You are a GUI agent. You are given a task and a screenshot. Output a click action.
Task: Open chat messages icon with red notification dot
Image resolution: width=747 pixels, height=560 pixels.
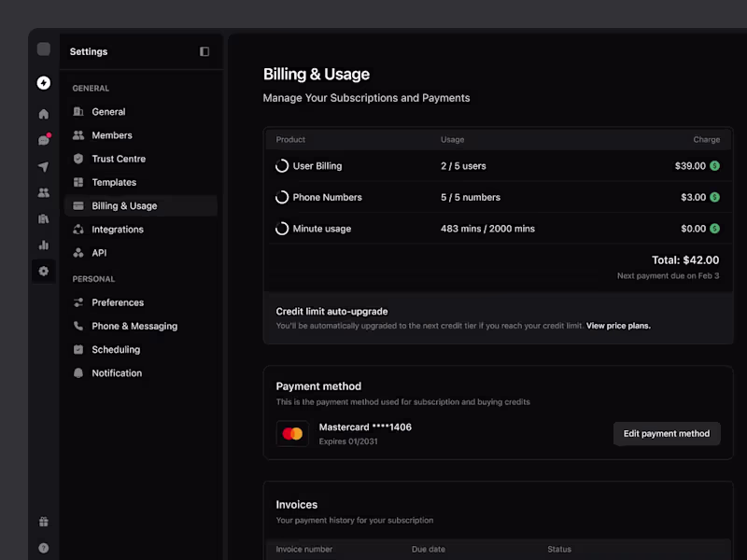click(x=44, y=140)
